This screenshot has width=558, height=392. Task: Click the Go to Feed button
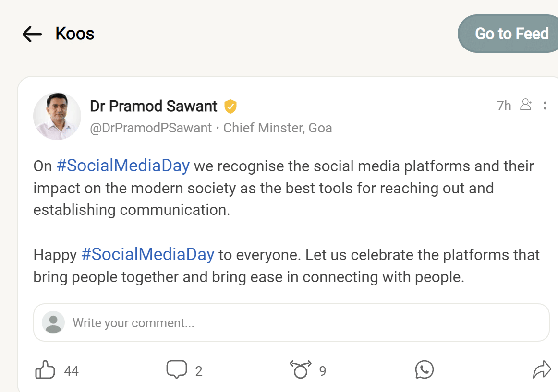[x=511, y=34]
